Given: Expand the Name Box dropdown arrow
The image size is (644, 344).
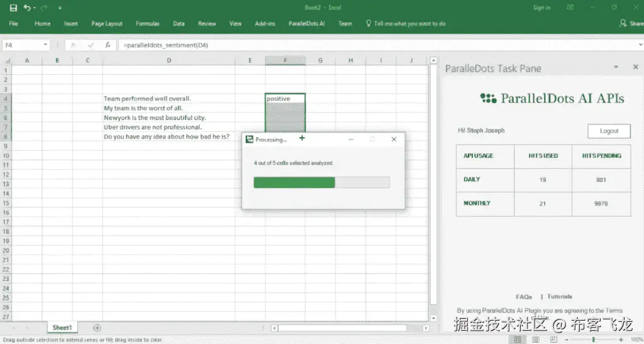Looking at the screenshot, I should point(45,45).
